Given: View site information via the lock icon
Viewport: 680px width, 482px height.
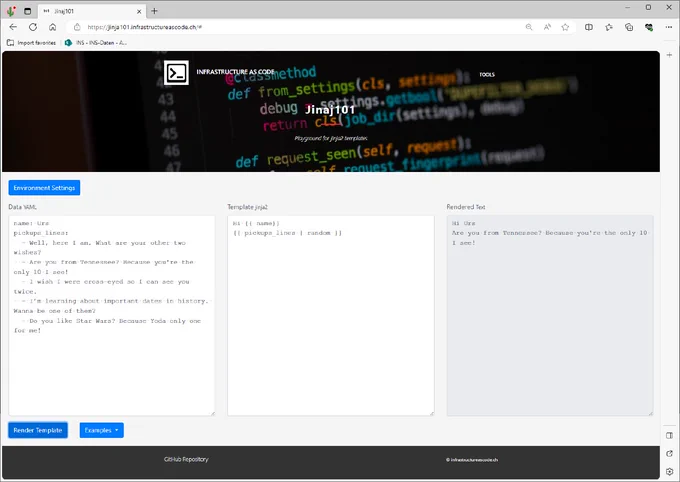Looking at the screenshot, I should coord(77,27).
